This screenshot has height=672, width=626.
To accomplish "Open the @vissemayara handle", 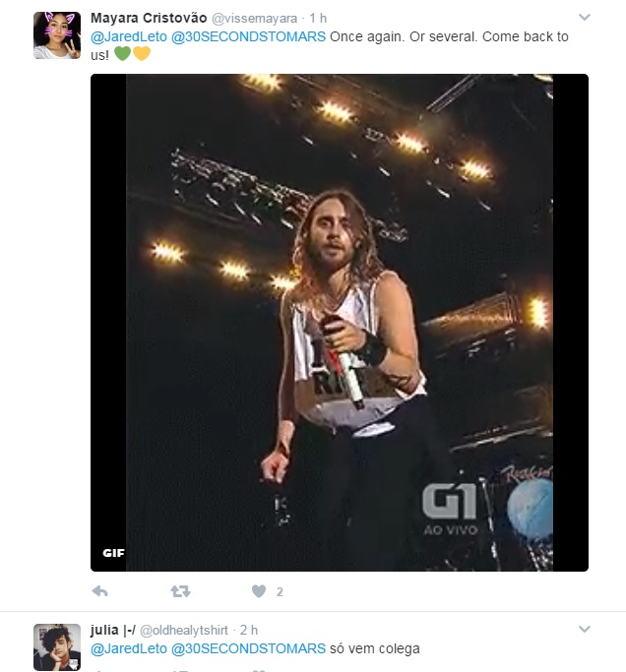I will [254, 19].
